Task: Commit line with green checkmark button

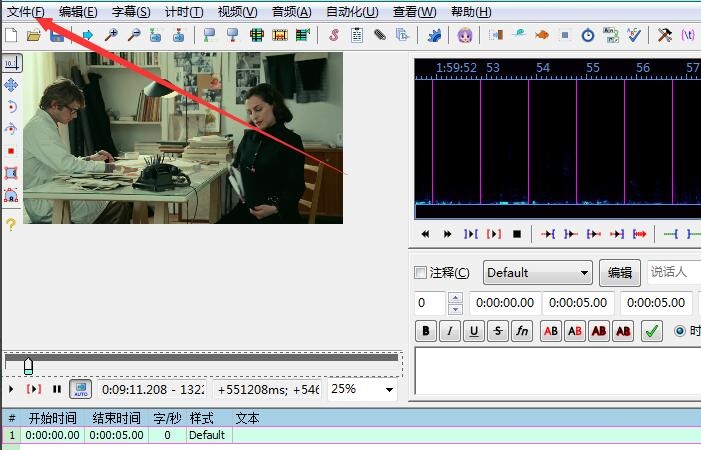Action: (x=652, y=331)
